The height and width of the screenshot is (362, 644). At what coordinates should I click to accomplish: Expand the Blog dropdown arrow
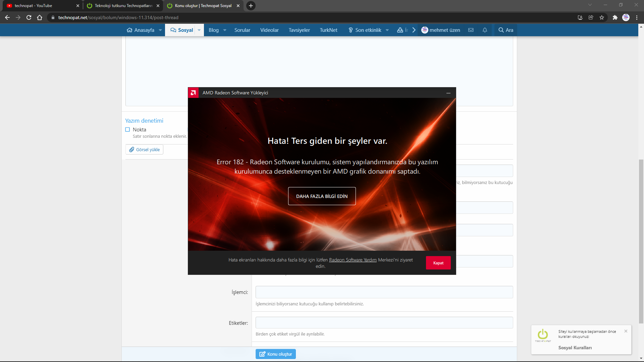[225, 30]
